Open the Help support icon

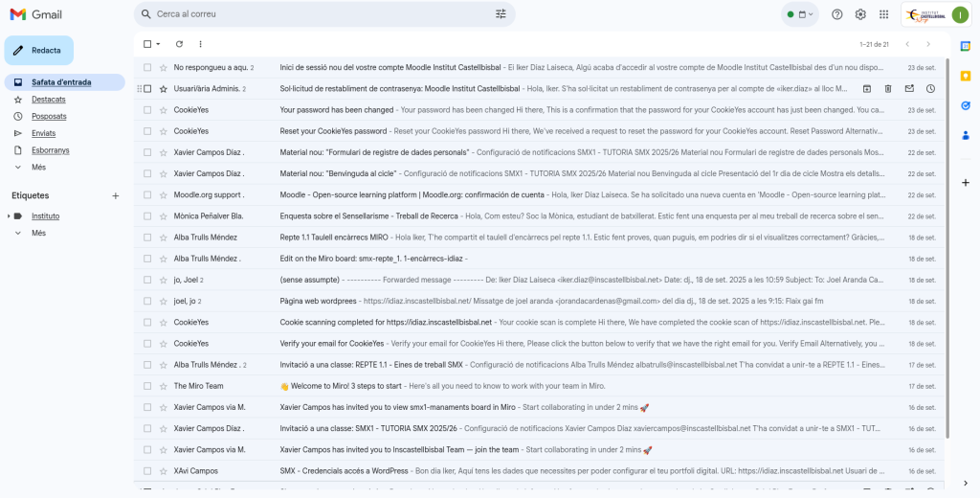click(837, 14)
